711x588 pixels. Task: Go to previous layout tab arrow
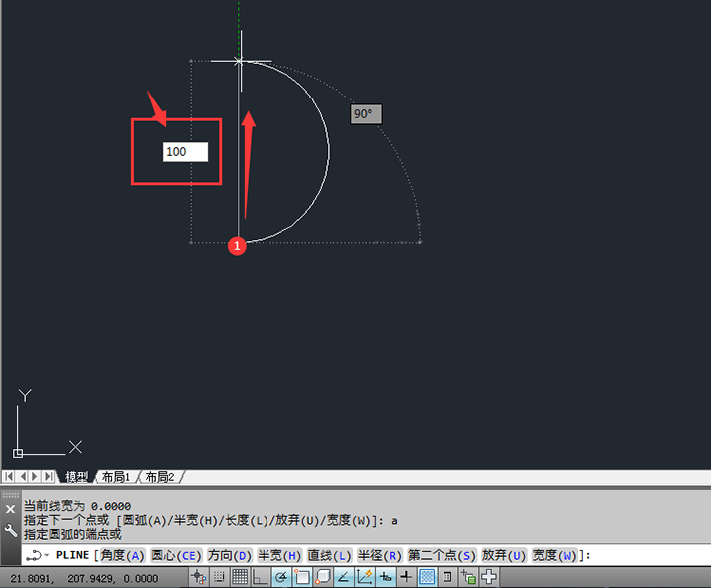click(22, 476)
